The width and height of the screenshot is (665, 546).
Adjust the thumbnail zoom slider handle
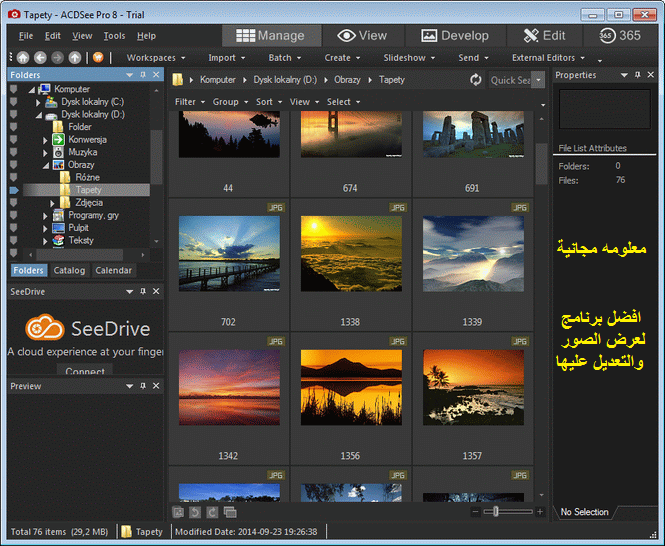pyautogui.click(x=496, y=512)
